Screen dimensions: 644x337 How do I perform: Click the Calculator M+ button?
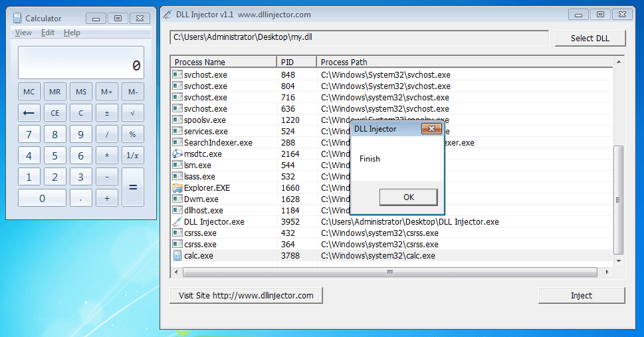[x=107, y=92]
